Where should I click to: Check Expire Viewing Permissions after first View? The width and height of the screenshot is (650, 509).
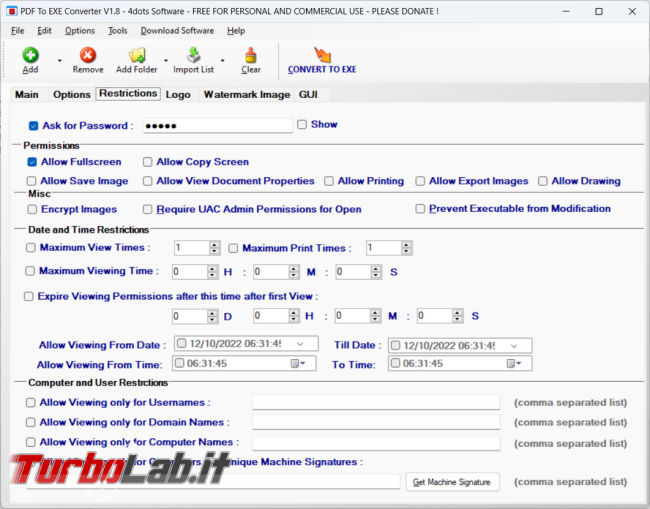29,296
